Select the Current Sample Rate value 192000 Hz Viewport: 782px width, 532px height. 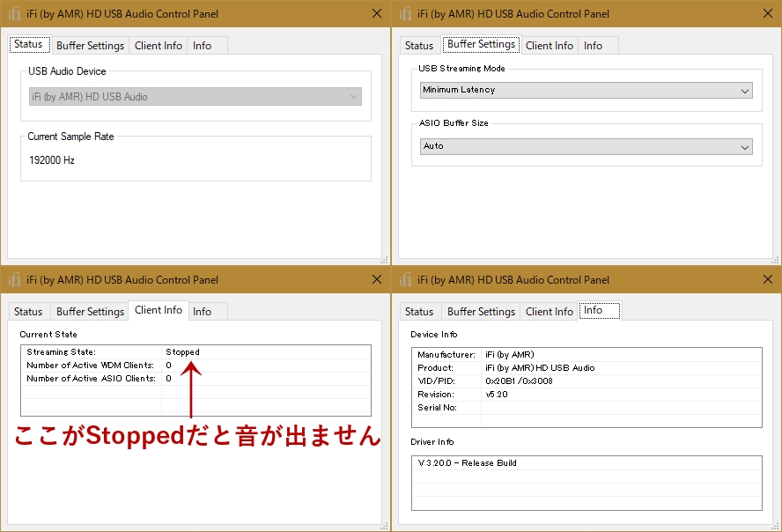tap(64, 159)
